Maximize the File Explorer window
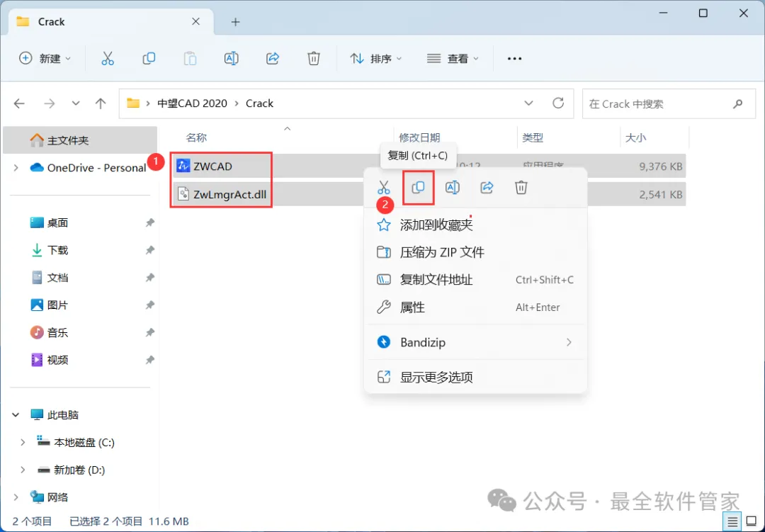This screenshot has width=765, height=532. [703, 13]
